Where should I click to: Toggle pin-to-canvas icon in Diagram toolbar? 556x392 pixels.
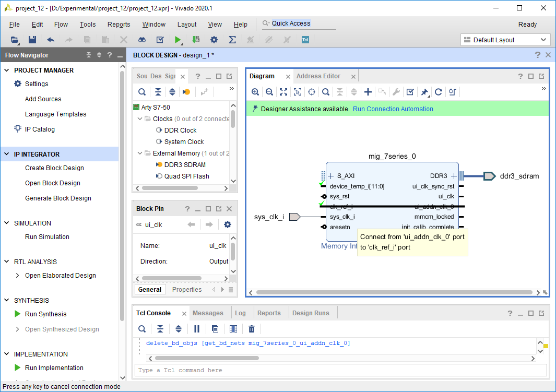[424, 92]
